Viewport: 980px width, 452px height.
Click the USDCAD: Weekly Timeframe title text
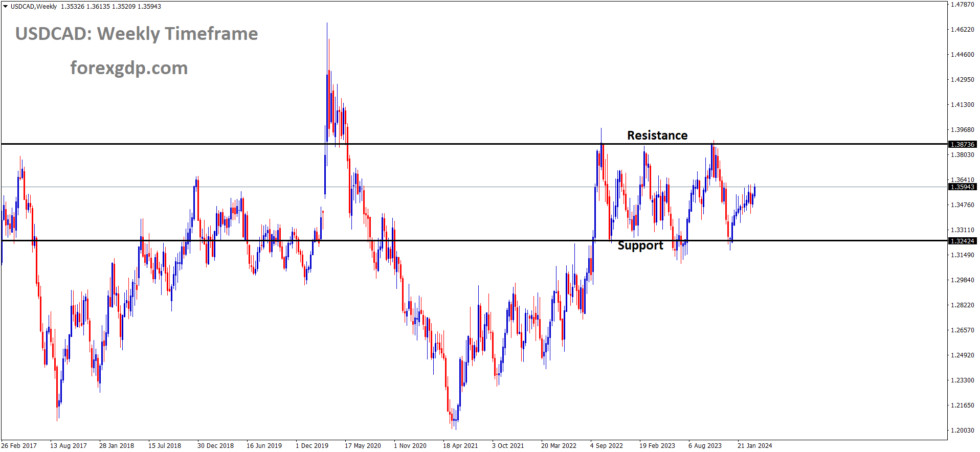coord(137,34)
